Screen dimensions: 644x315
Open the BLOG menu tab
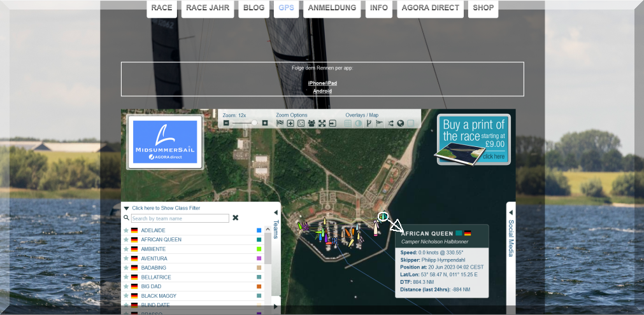tap(254, 8)
